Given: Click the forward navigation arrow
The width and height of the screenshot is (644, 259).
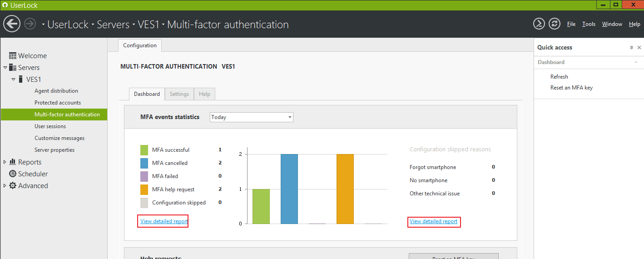Looking at the screenshot, I should point(30,24).
